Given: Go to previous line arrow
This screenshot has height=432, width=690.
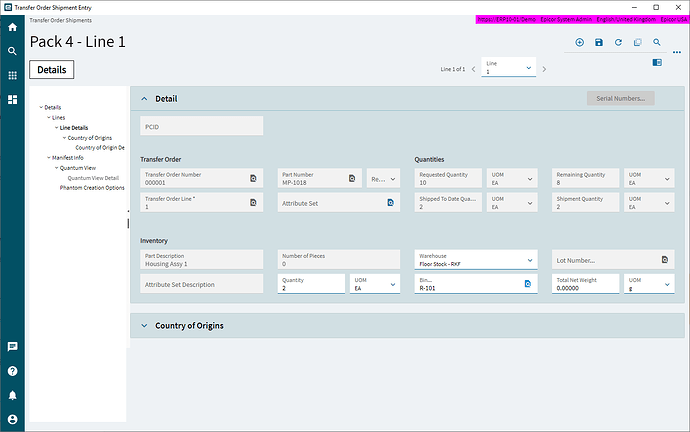Looking at the screenshot, I should [473, 69].
